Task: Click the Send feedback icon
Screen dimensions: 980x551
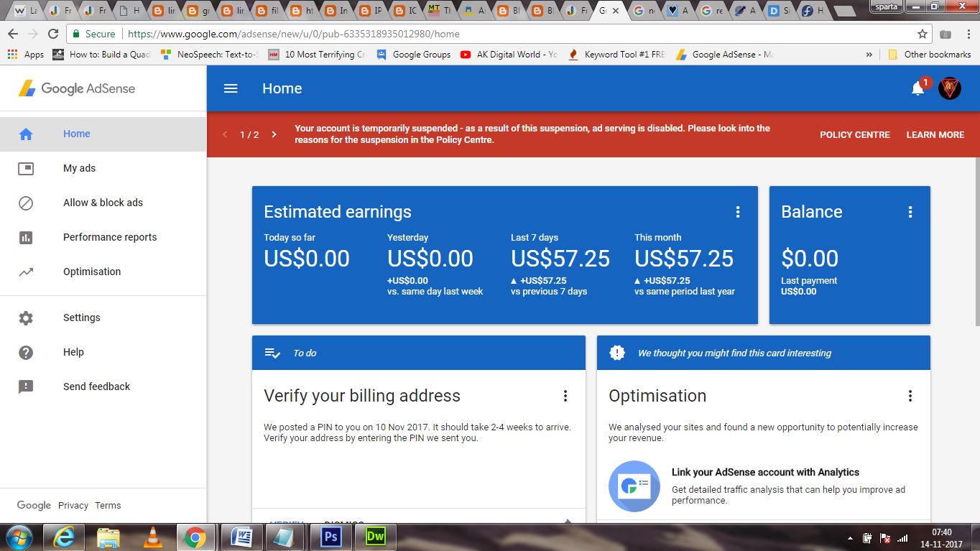Action: click(26, 386)
